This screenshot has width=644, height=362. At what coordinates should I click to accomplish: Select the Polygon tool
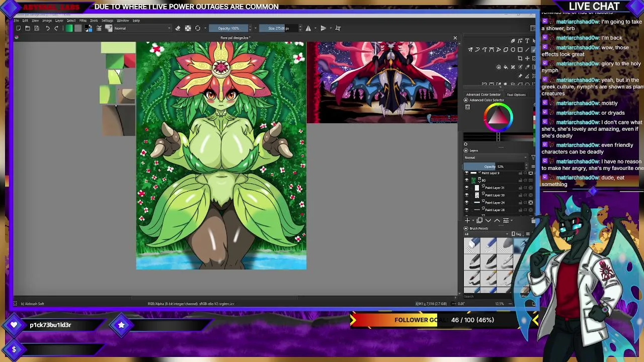(x=506, y=50)
